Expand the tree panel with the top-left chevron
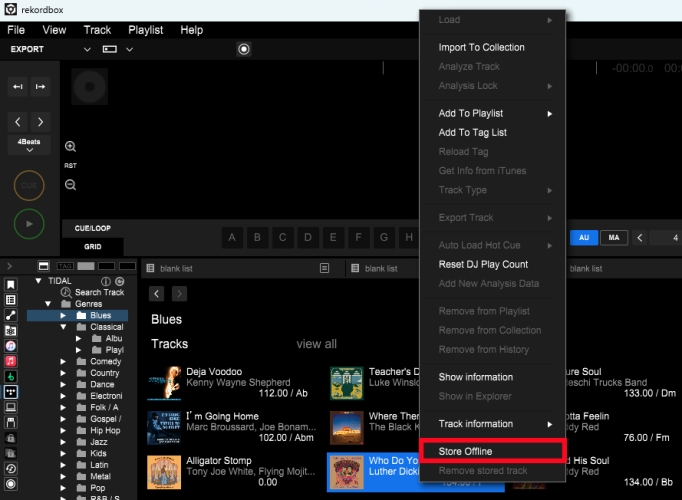Viewport: 682px width, 500px height. click(x=10, y=266)
